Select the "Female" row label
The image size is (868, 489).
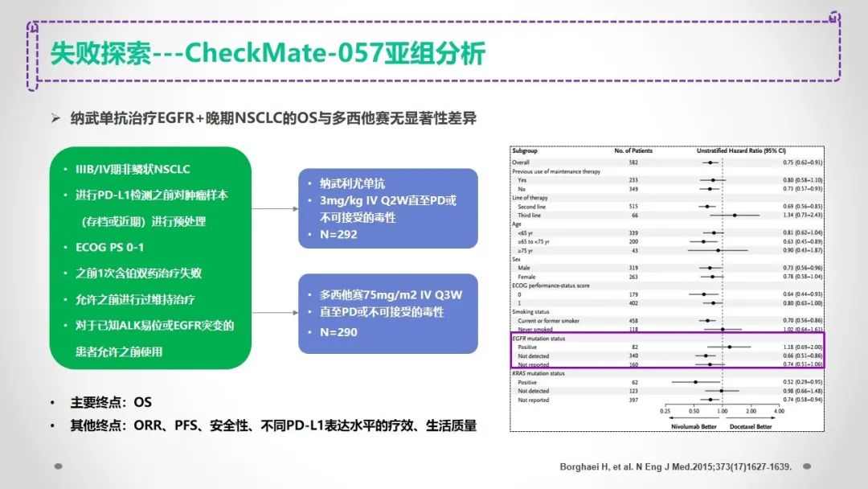[x=526, y=277]
